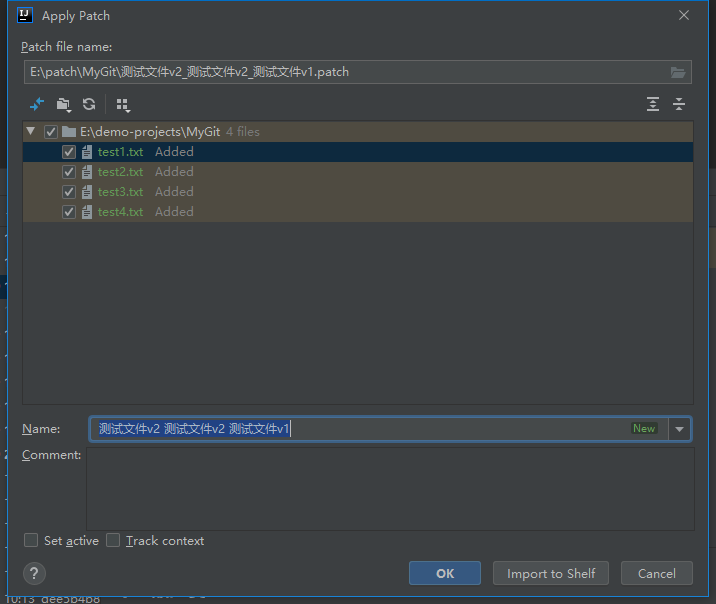Viewport: 716px width, 604px height.
Task: Click the OK button
Action: (445, 573)
